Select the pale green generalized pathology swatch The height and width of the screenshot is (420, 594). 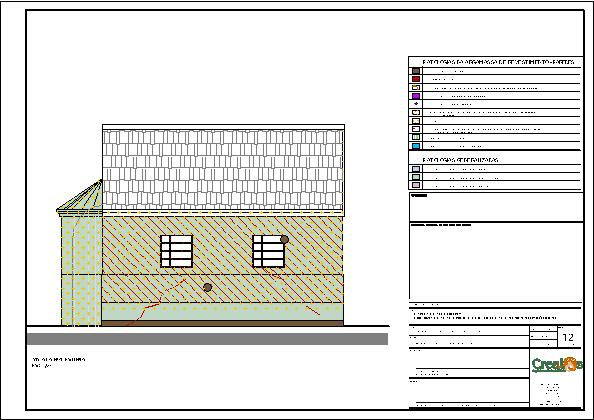coord(416,177)
